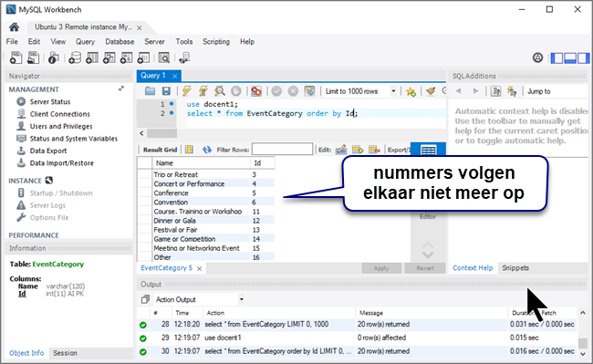Toggle the right sidebar panel visibility
593x364 pixels.
583,57
